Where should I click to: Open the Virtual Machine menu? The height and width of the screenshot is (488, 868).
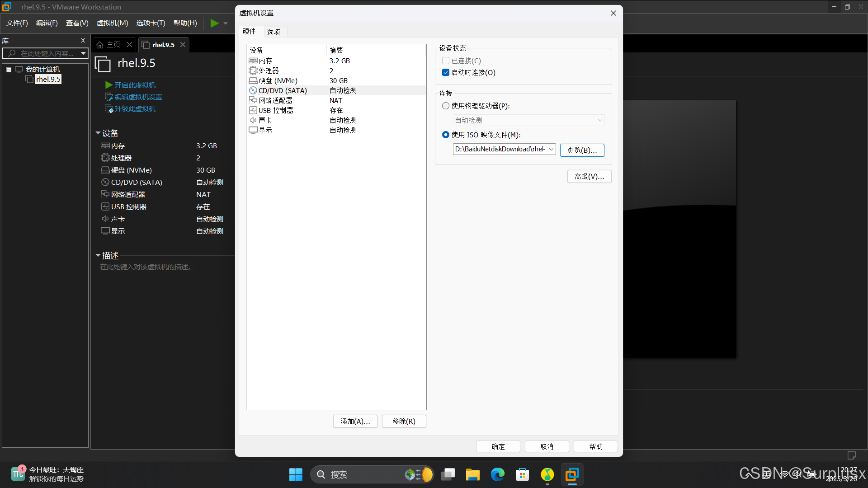(x=112, y=23)
